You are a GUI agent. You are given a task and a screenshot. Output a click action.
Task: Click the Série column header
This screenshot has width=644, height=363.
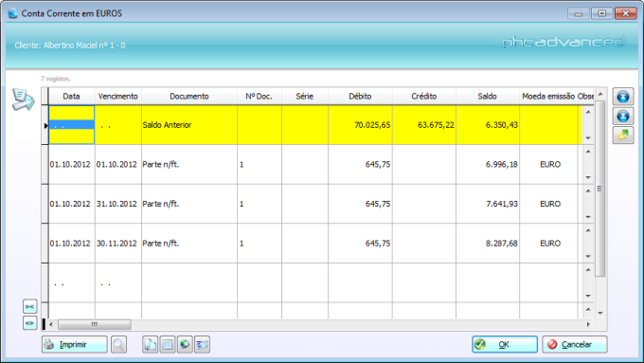pos(305,96)
